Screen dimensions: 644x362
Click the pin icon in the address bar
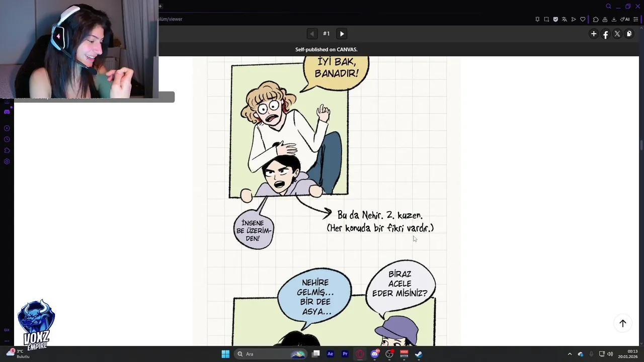pyautogui.click(x=537, y=19)
